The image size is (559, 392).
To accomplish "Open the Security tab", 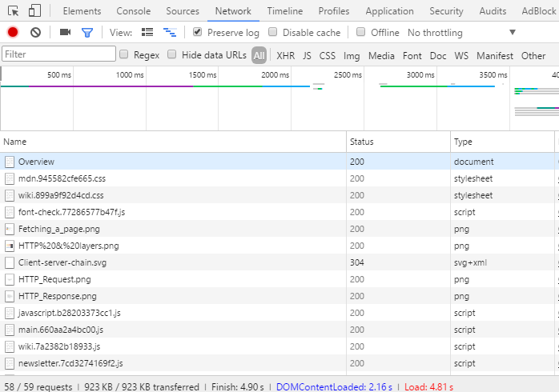I will tap(446, 11).
